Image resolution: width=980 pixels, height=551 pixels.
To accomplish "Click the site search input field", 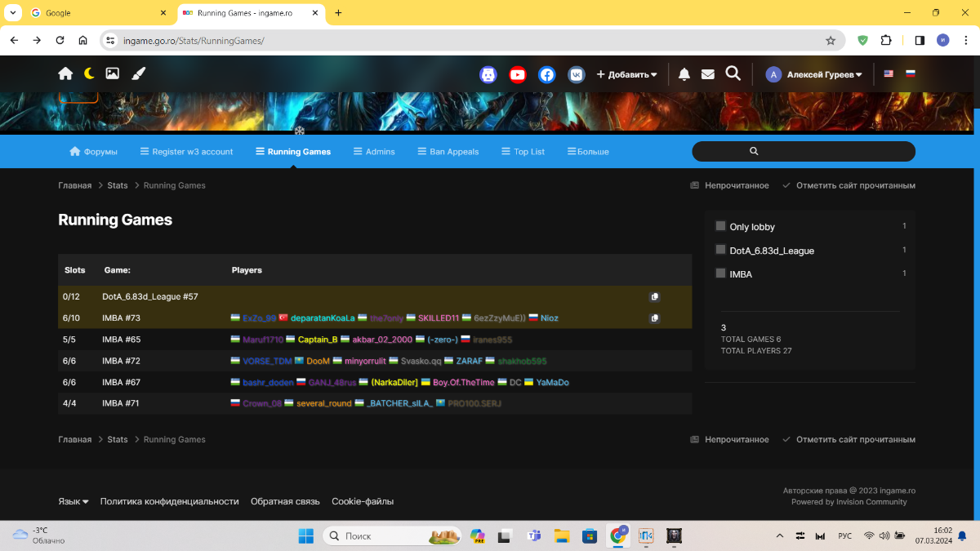I will pos(803,151).
